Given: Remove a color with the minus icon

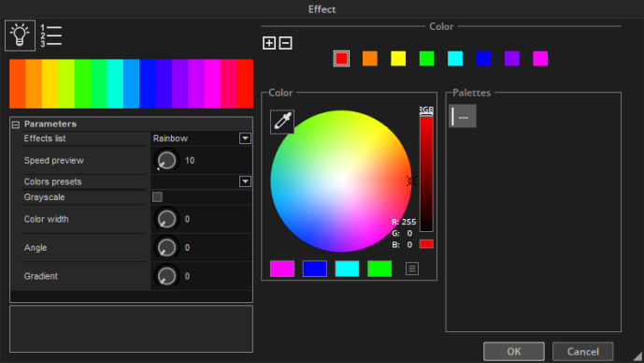Looking at the screenshot, I should click(x=285, y=43).
